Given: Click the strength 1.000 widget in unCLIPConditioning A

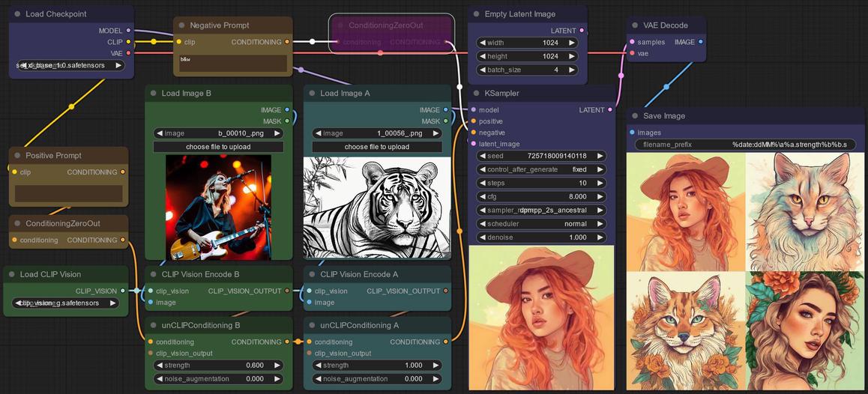Looking at the screenshot, I should click(377, 366).
